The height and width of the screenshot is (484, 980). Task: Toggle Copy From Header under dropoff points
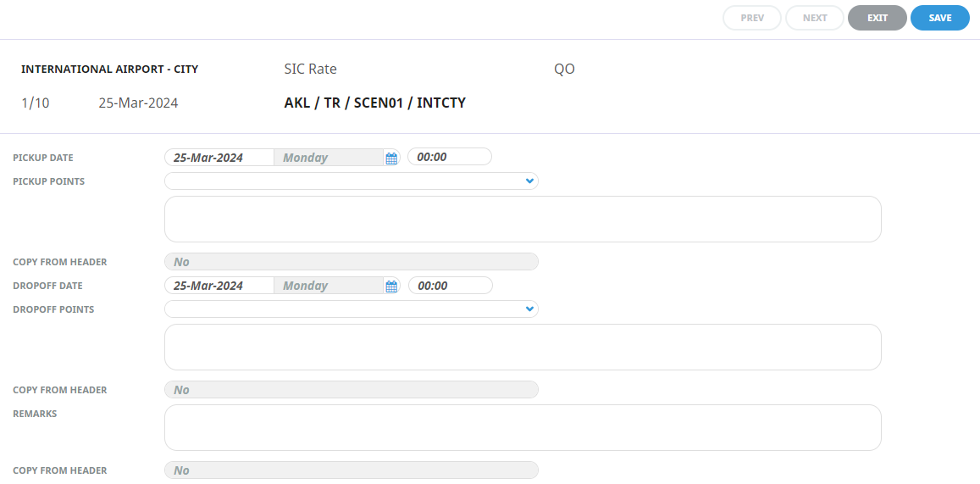[x=351, y=390]
